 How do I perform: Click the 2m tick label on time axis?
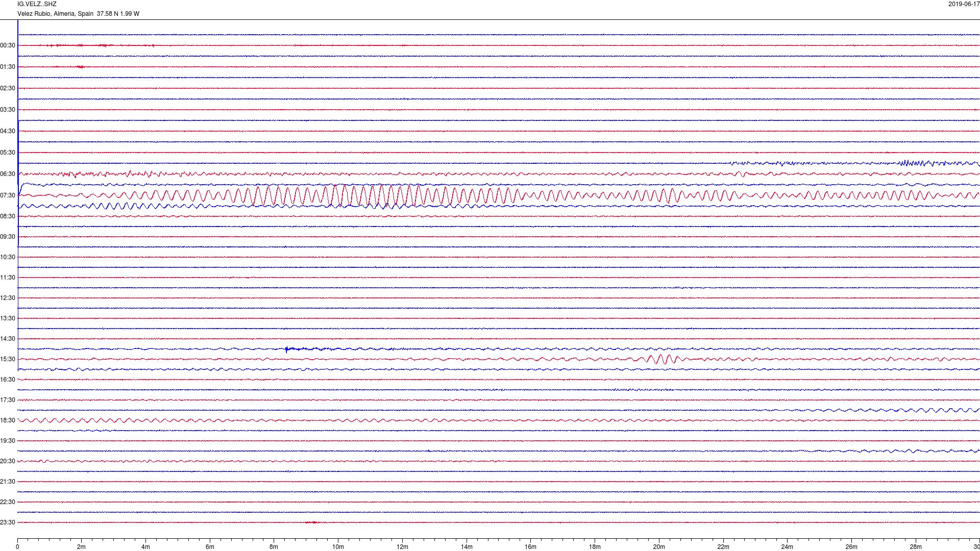pos(82,547)
